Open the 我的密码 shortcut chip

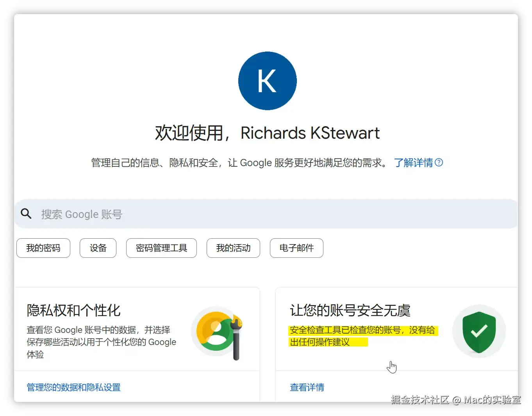click(43, 248)
